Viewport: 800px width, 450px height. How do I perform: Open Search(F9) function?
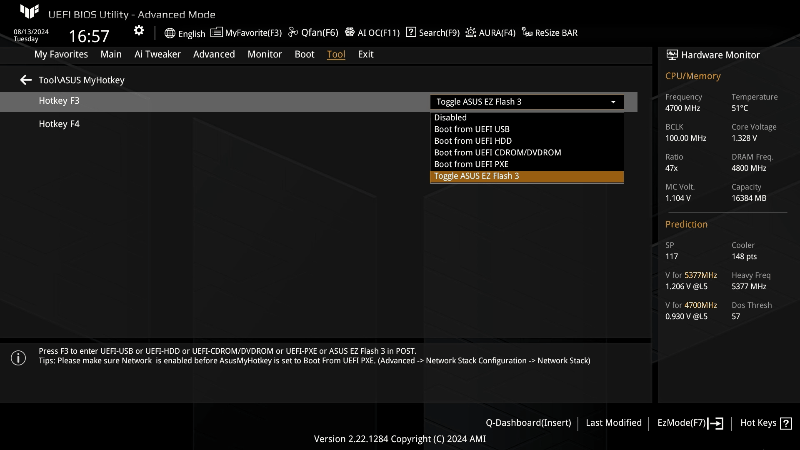click(x=433, y=33)
